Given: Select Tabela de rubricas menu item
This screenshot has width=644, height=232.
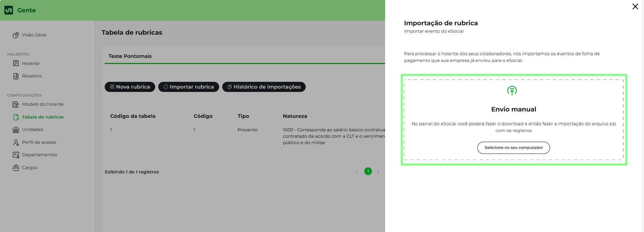Looking at the screenshot, I should coord(43,117).
